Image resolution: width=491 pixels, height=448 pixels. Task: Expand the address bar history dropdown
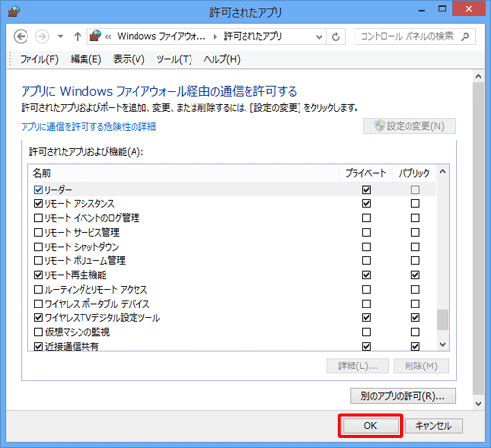[319, 37]
